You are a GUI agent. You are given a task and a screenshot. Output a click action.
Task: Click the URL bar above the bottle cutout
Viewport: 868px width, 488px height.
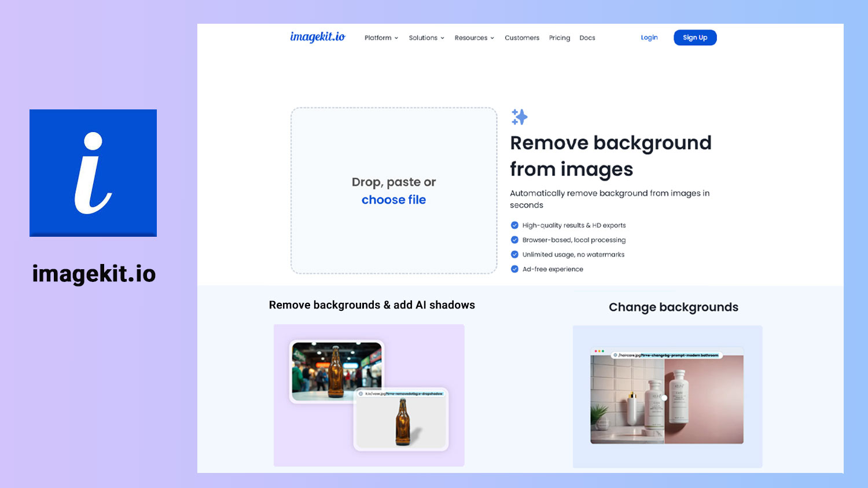(401, 394)
